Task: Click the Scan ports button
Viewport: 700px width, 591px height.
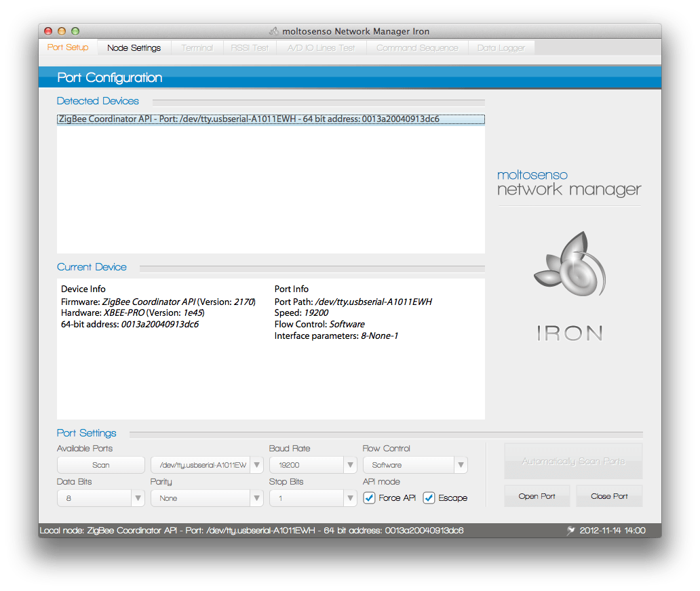Action: (x=101, y=465)
